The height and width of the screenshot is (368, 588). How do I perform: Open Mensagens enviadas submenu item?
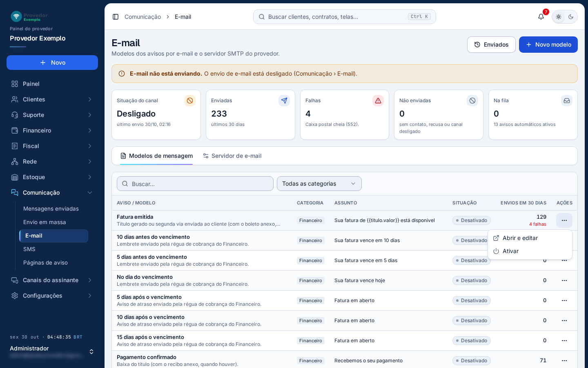[x=53, y=209]
